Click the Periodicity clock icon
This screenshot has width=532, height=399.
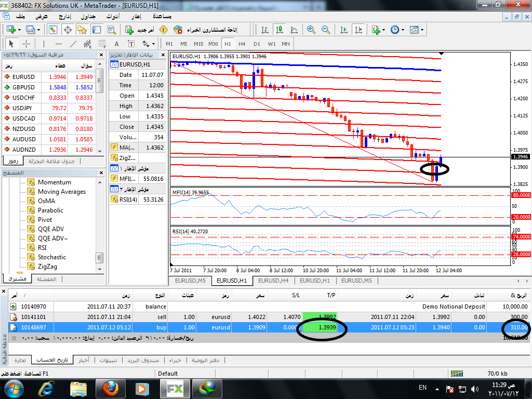(x=395, y=30)
